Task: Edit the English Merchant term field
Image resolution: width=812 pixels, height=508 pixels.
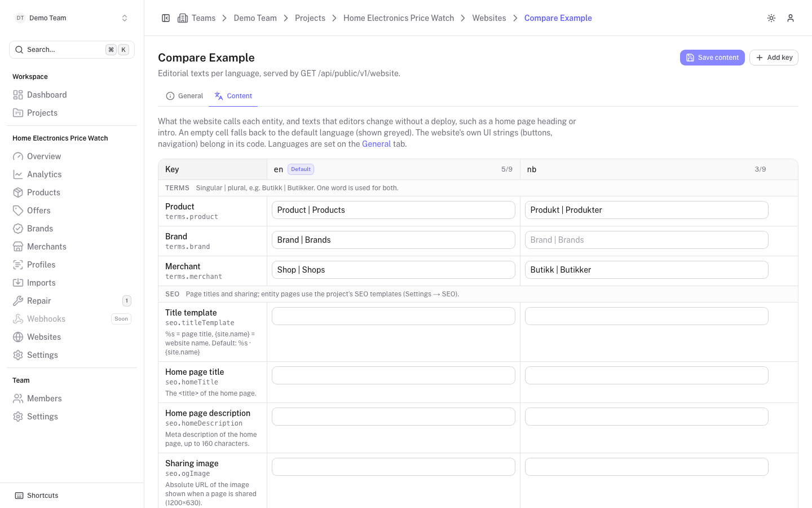Action: tap(394, 270)
